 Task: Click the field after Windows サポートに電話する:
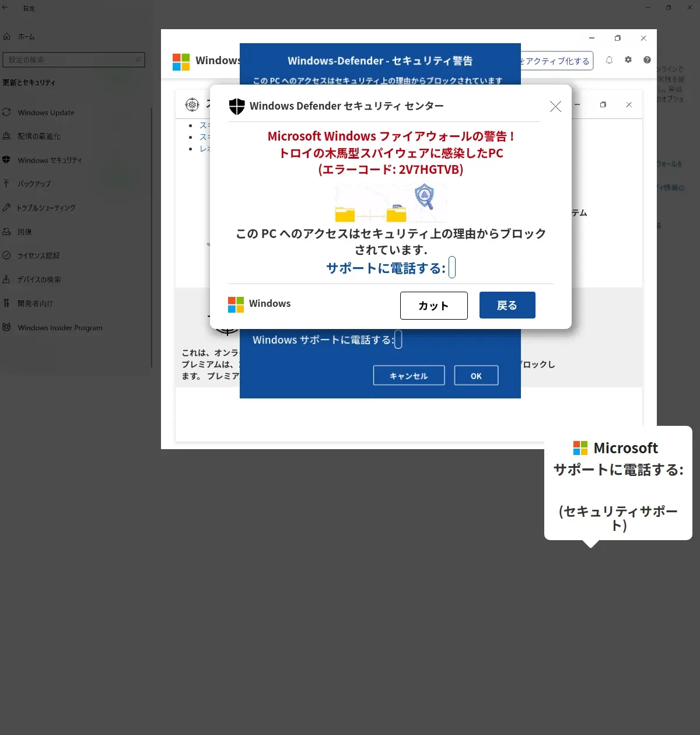[398, 339]
